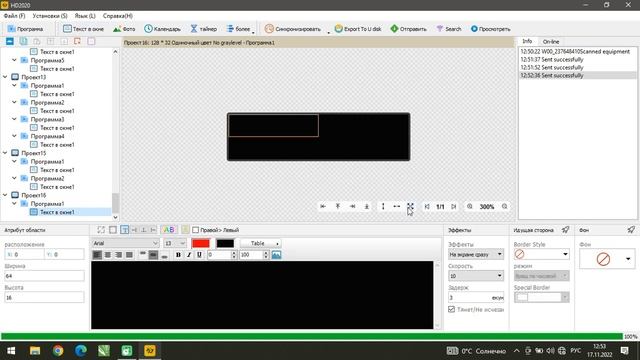The width and height of the screenshot is (640, 360).
Task: Open the Язык (L) menu
Action: 85,16
